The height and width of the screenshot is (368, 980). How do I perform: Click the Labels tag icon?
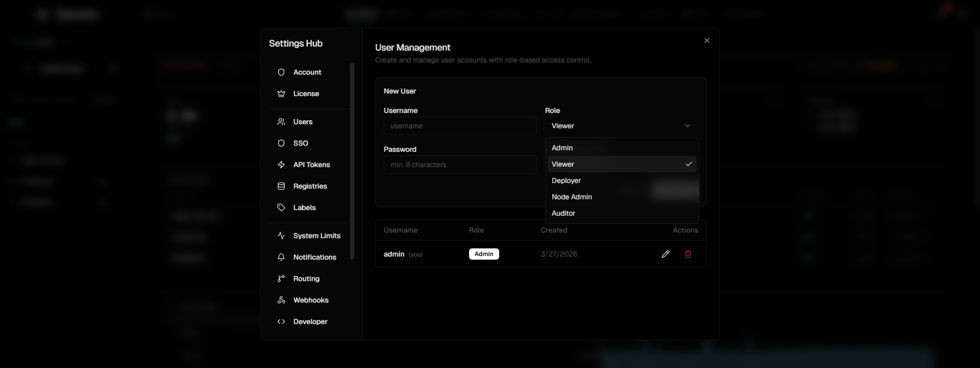(x=281, y=208)
